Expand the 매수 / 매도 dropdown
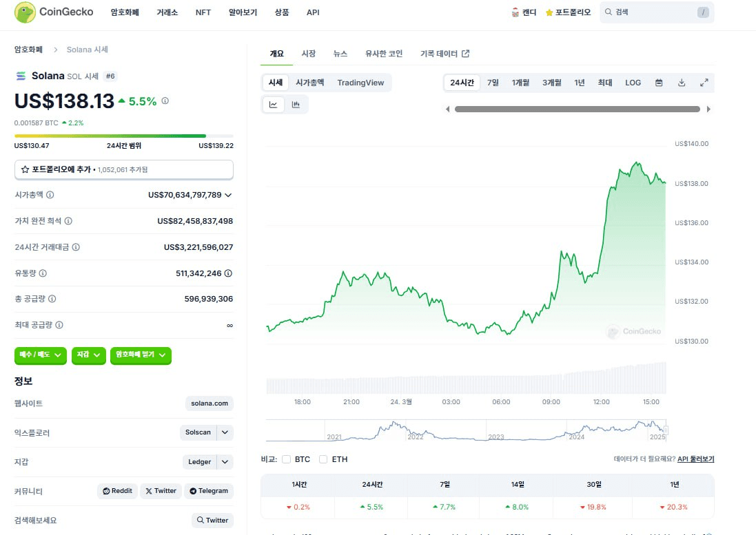Image resolution: width=756 pixels, height=535 pixels. [41, 355]
